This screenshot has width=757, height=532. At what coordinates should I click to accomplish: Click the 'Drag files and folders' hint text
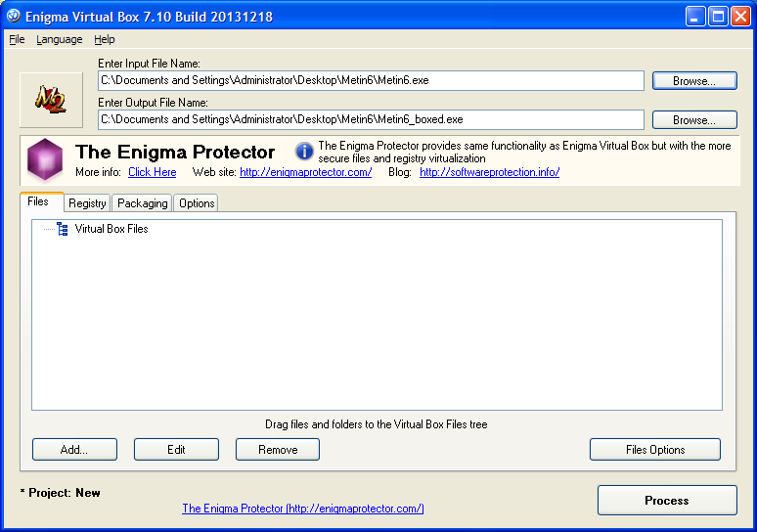pos(377,424)
